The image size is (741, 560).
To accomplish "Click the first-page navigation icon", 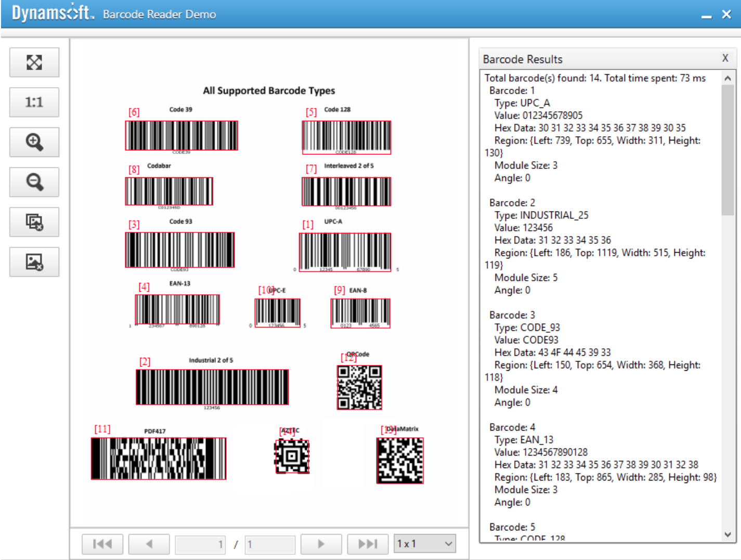I will (x=102, y=543).
